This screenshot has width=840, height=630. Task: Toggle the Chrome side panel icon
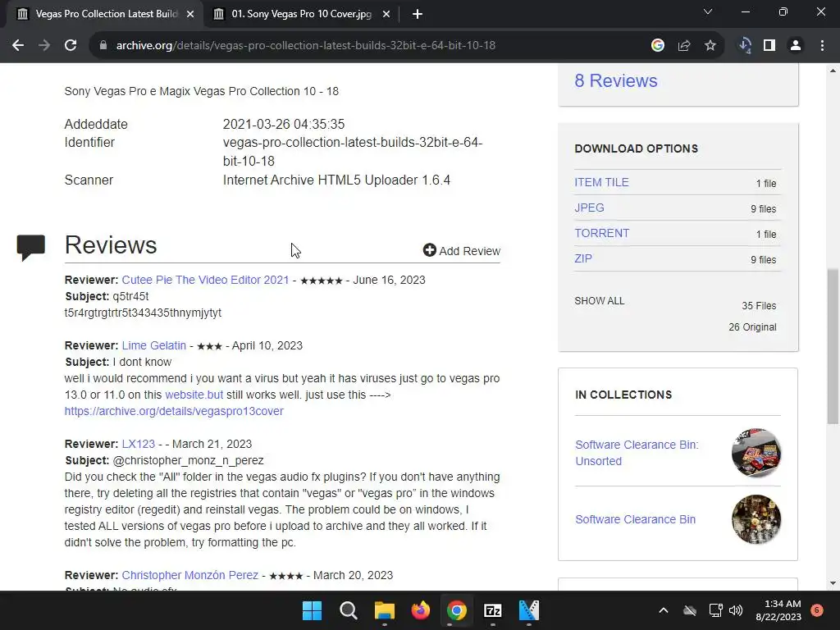pos(769,46)
